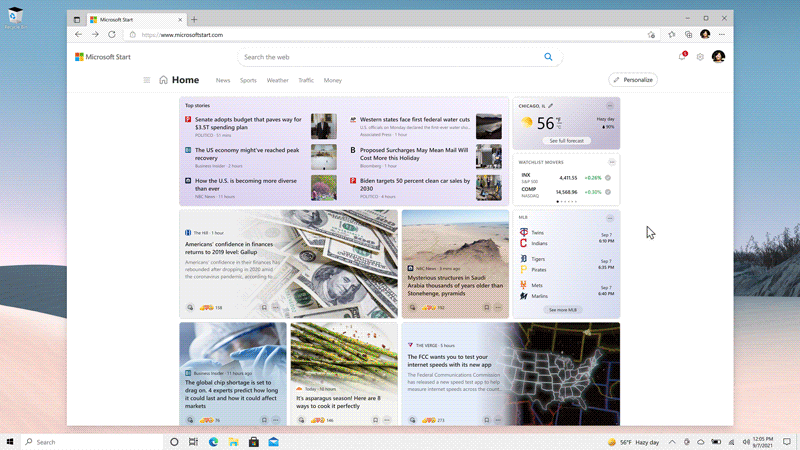Open the Collections icon in toolbar
The image size is (800, 450).
tap(688, 35)
